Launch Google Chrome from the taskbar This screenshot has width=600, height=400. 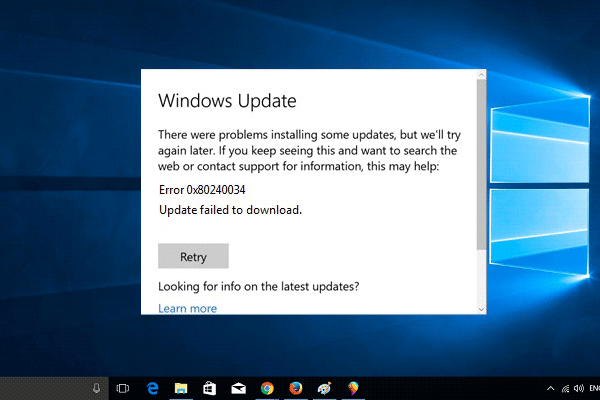267,387
